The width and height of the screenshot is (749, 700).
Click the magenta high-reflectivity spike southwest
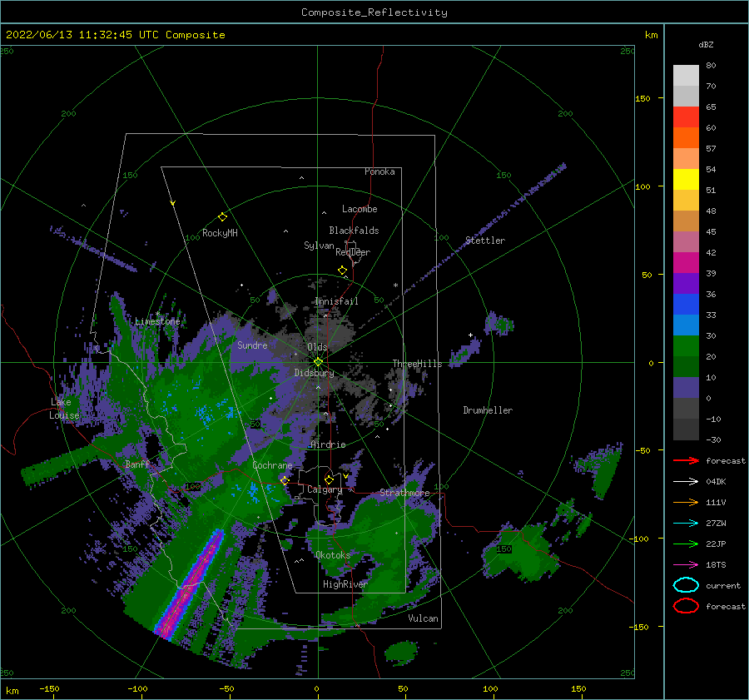(190, 584)
